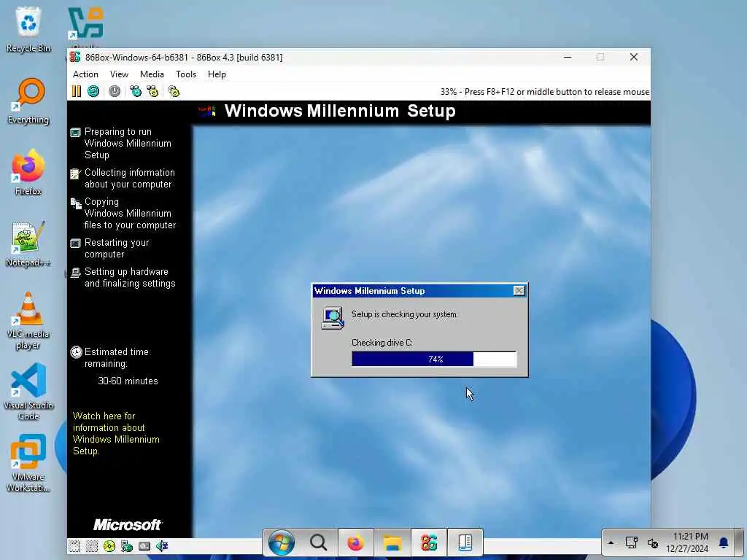
Task: Click the muted volume tray icon
Action: [x=653, y=542]
